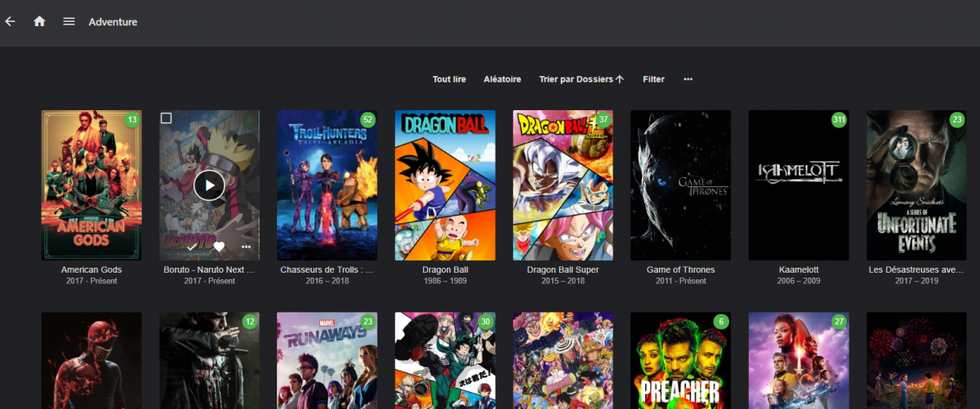This screenshot has width=980, height=409.
Task: Open the Stranger Things fireworks poster
Action: (x=916, y=360)
